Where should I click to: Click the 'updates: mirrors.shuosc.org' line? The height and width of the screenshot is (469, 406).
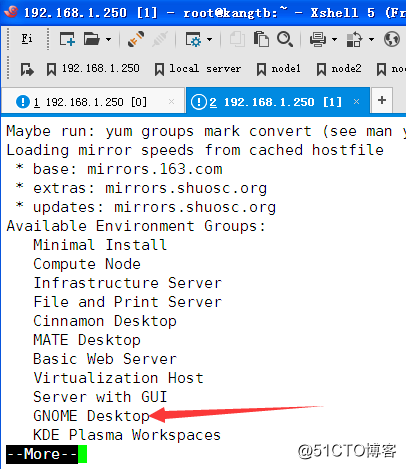click(154, 207)
